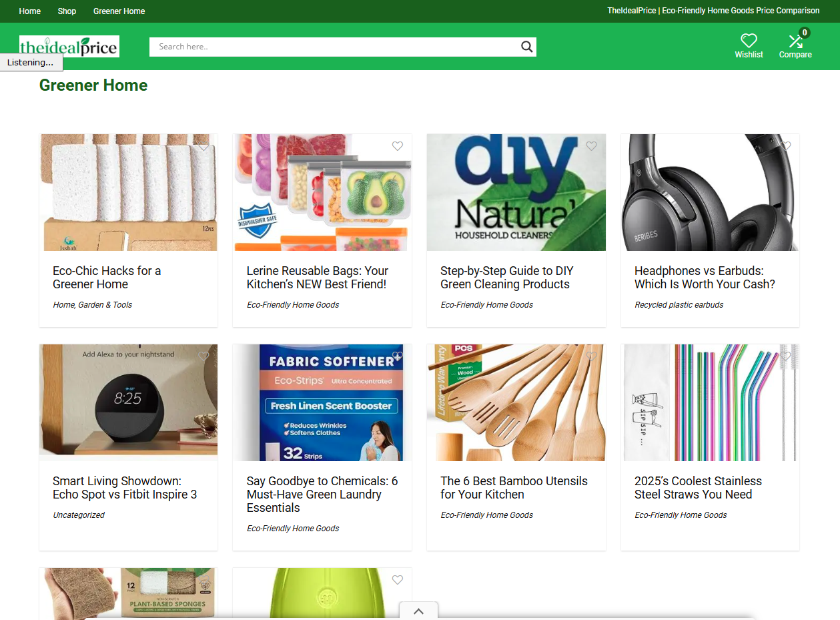Open Step-by-Step Guide to DIY Green Cleaning
The width and height of the screenshot is (840, 620).
[x=507, y=278]
